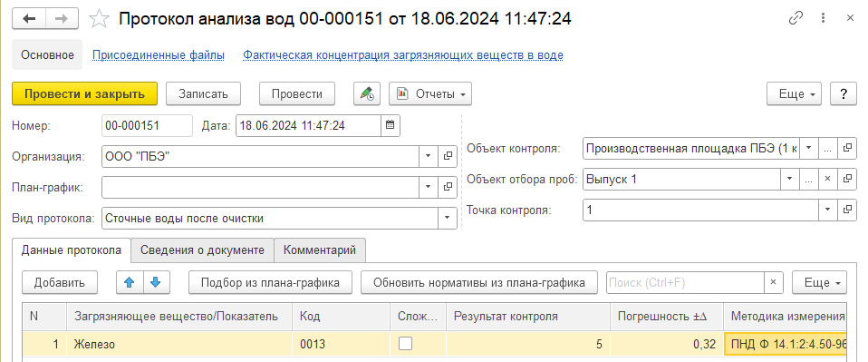Expand the Объект отбора проб dropdown
Viewport: 868px width, 362px height.
789,179
